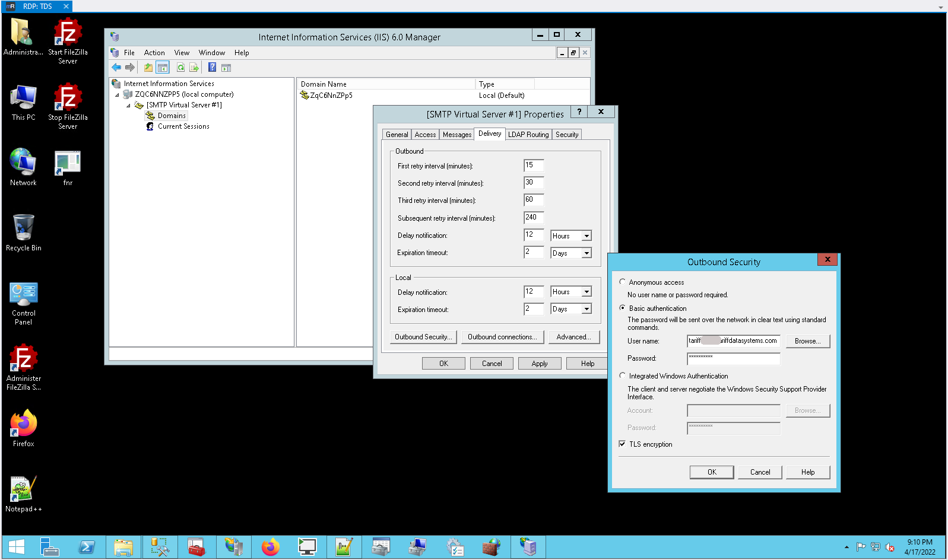Open Outbound Delay notification Hours dropdown
This screenshot has height=560, width=948.
coord(586,236)
